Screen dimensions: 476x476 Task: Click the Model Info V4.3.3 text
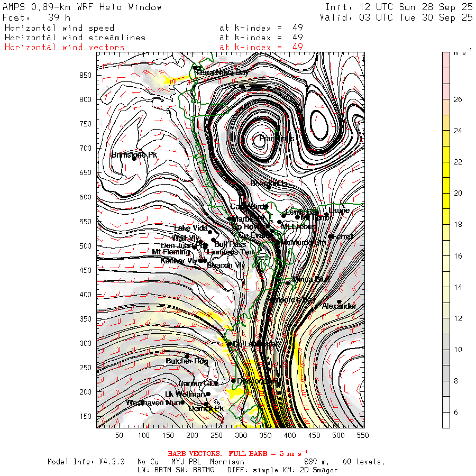[x=86, y=462]
